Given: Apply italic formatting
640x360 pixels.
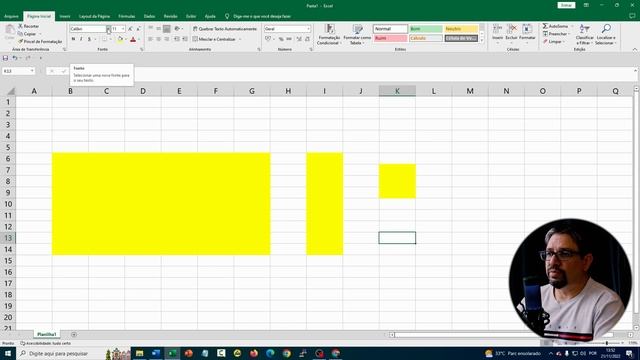Looking at the screenshot, I should click(81, 39).
